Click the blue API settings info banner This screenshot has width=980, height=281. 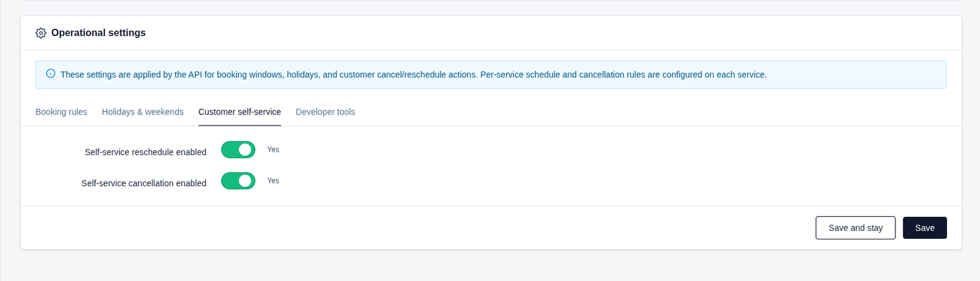point(491,75)
